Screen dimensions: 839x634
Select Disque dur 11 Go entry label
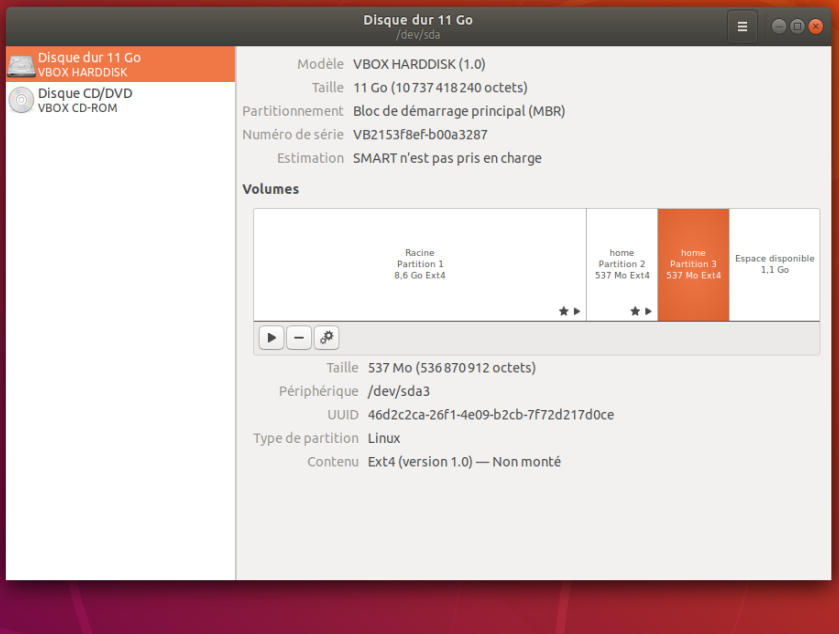tap(89, 58)
